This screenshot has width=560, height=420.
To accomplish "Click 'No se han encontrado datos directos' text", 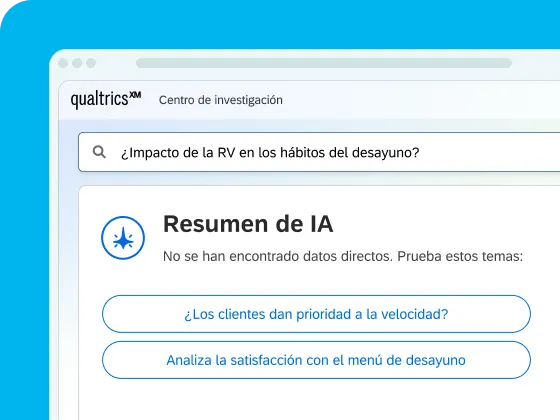I will [x=278, y=256].
